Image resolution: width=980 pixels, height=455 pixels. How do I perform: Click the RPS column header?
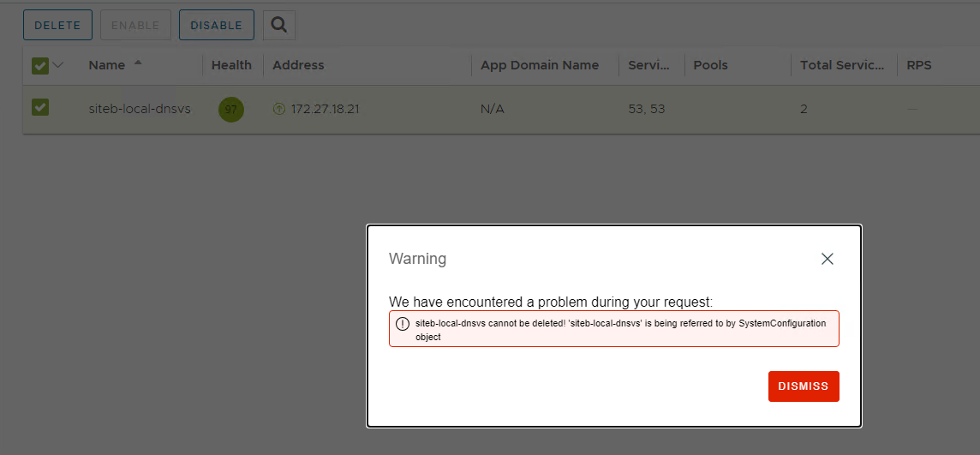pyautogui.click(x=918, y=65)
